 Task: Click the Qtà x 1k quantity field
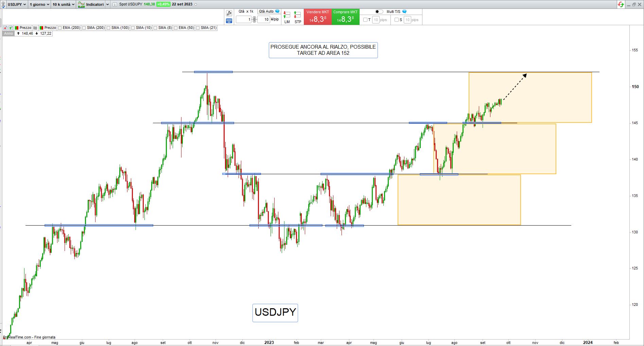click(x=244, y=19)
